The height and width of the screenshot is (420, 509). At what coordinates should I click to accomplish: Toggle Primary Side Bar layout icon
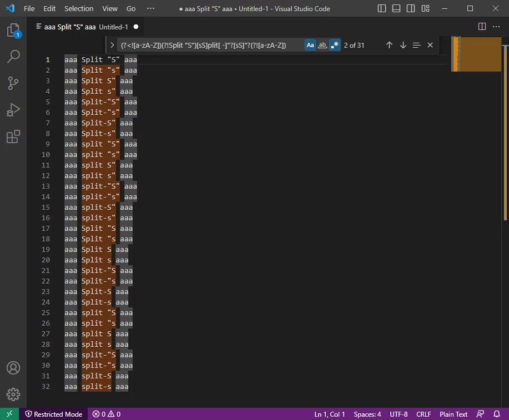pyautogui.click(x=382, y=8)
